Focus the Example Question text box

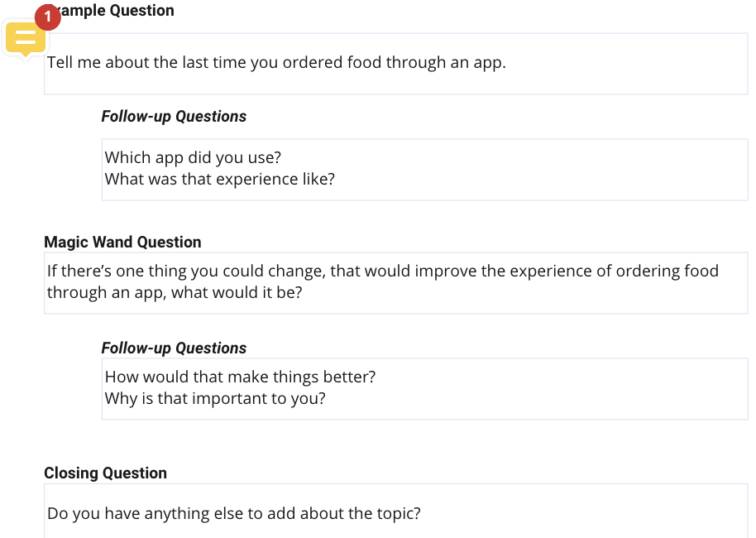coord(396,64)
